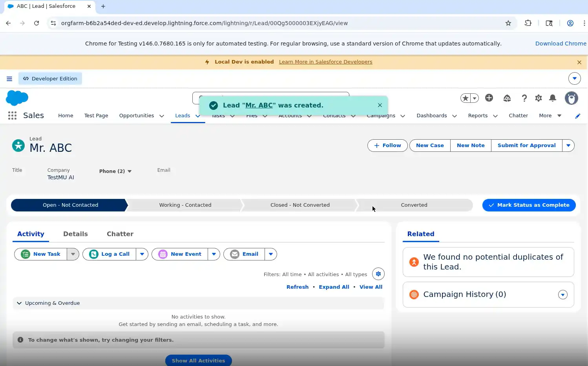Open Global Actions plus icon
Image resolution: width=588 pixels, height=366 pixels.
pos(489,98)
